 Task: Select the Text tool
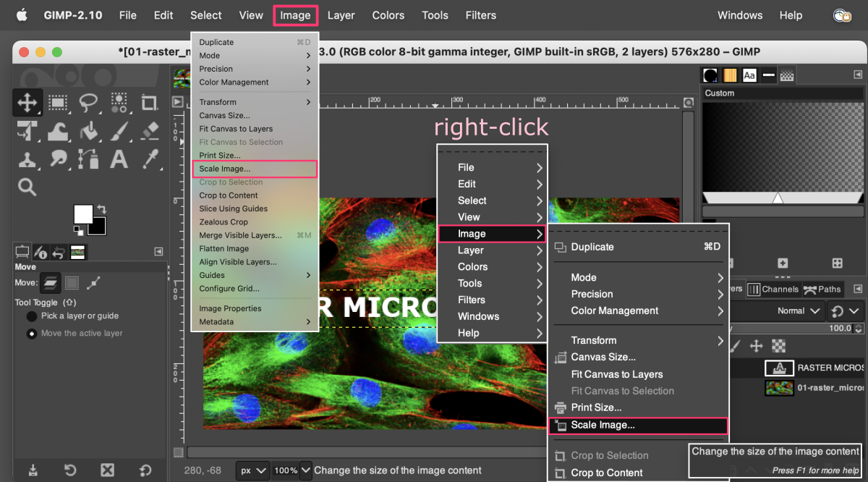click(x=118, y=158)
